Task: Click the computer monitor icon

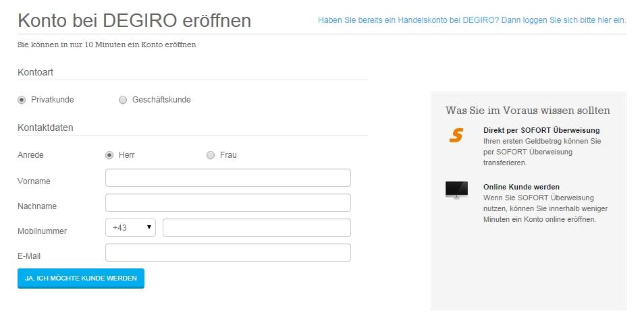Action: tap(457, 190)
